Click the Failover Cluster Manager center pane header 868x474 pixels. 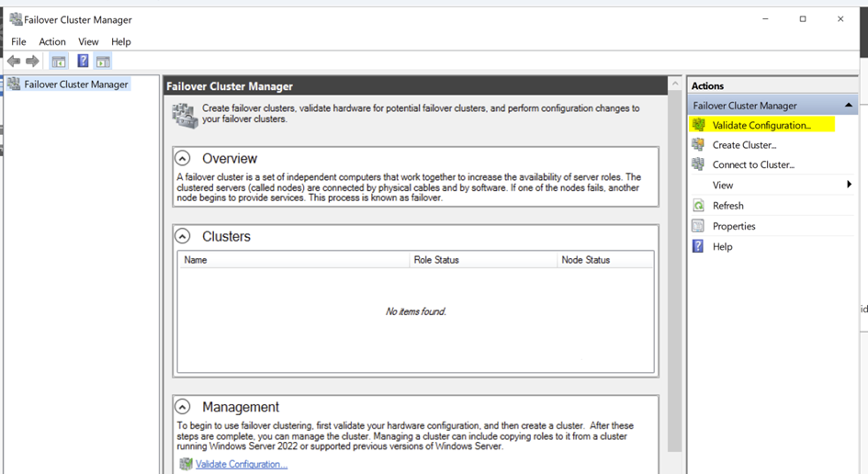[416, 85]
